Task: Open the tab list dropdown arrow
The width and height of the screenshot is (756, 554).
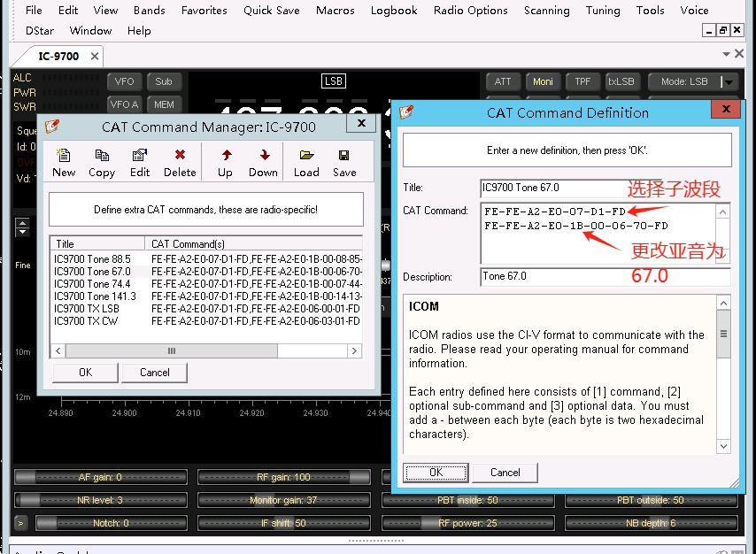Action: [x=726, y=54]
